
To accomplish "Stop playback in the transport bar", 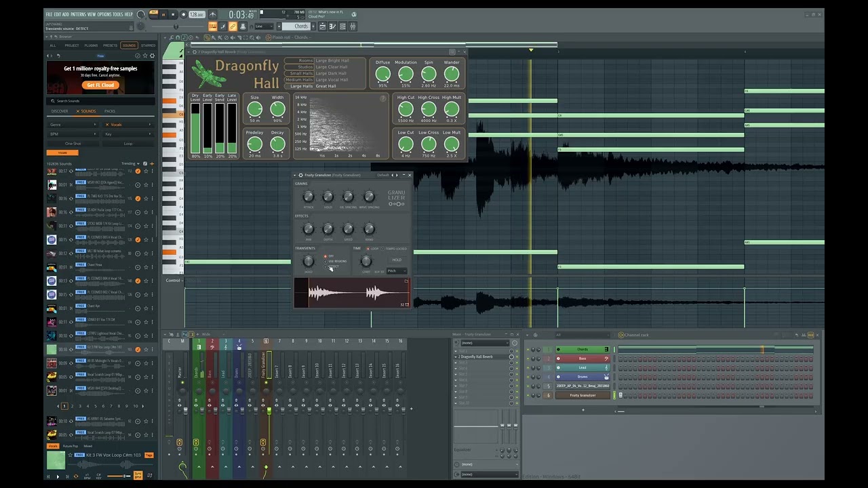I will [x=173, y=14].
